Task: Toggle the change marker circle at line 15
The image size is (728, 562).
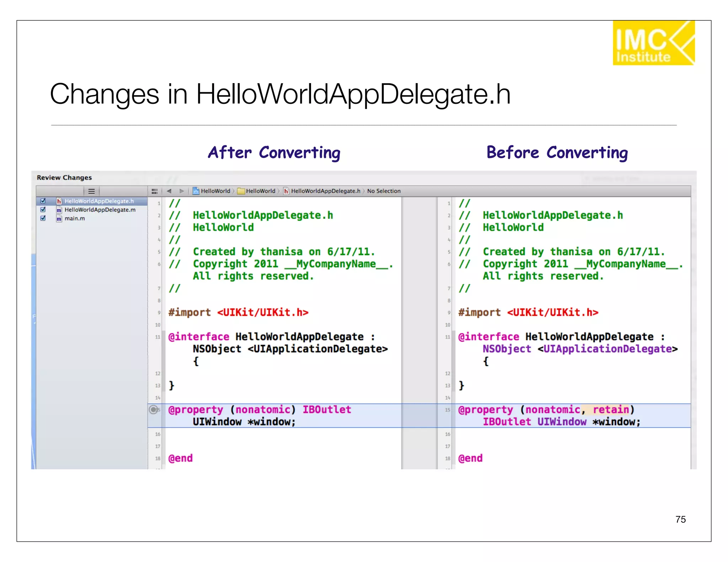Action: click(153, 410)
